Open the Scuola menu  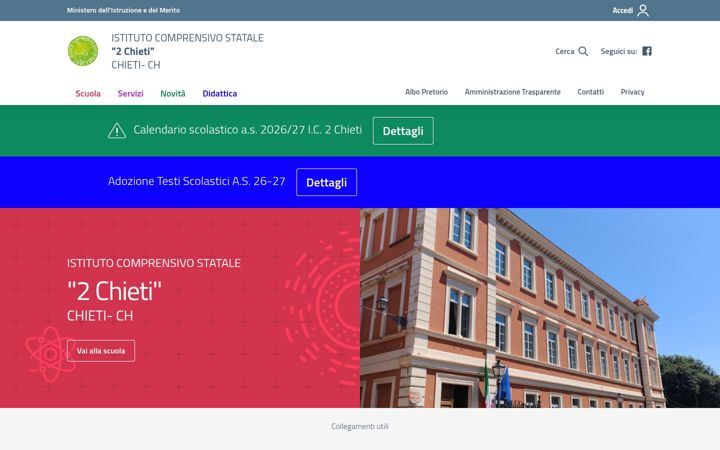tap(88, 93)
